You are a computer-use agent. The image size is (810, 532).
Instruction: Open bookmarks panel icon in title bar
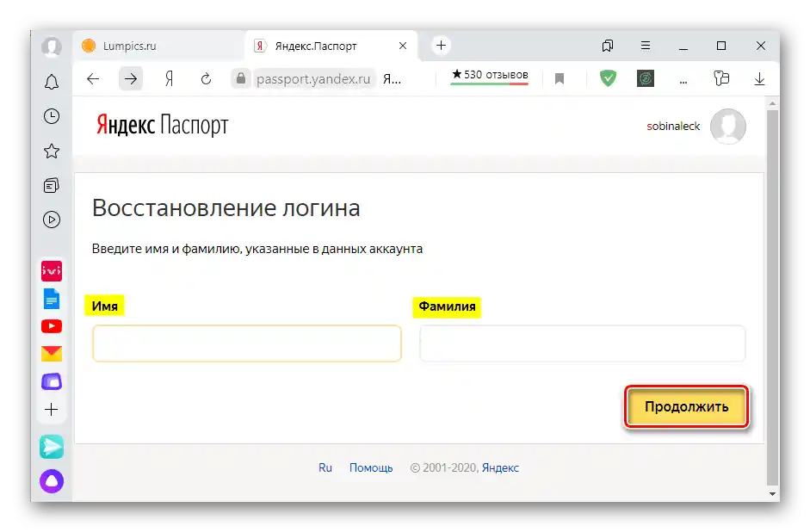[608, 46]
